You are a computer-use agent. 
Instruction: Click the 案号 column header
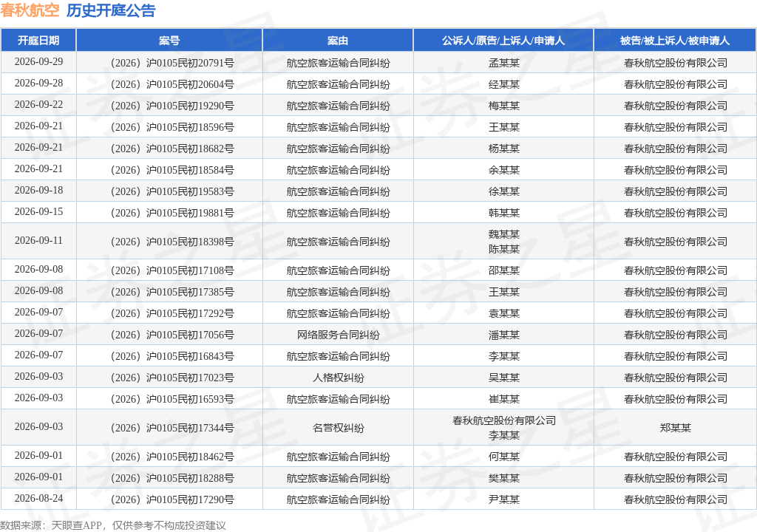point(169,41)
